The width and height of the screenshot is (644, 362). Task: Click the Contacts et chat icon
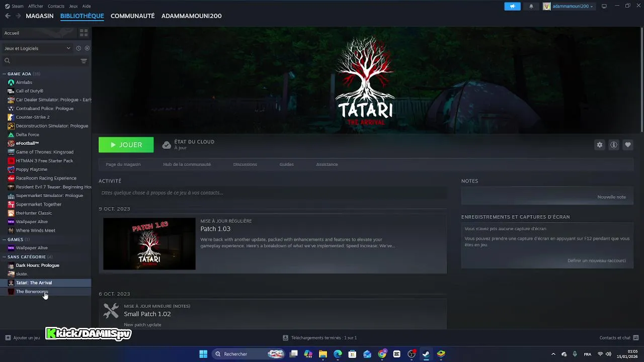coord(636,338)
